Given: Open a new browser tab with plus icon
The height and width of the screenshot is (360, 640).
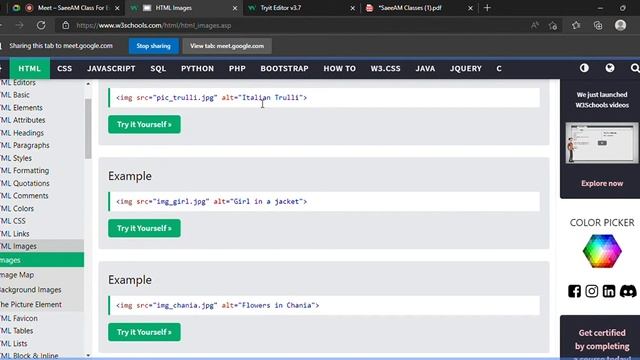Looking at the screenshot, I should pos(487,8).
